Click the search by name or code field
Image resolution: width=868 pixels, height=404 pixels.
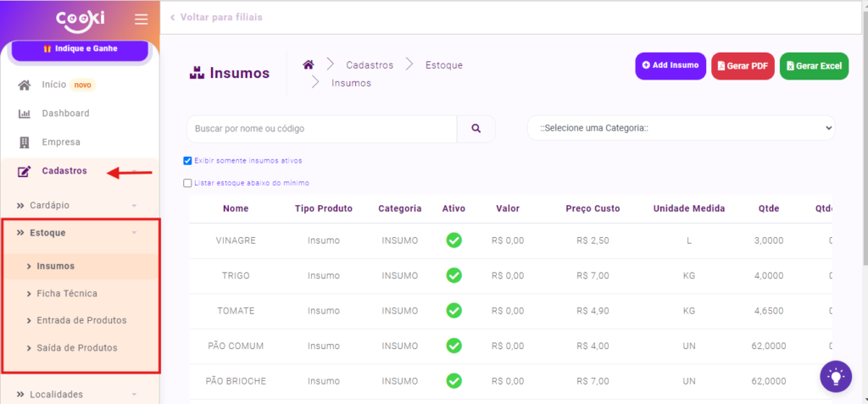coord(321,129)
